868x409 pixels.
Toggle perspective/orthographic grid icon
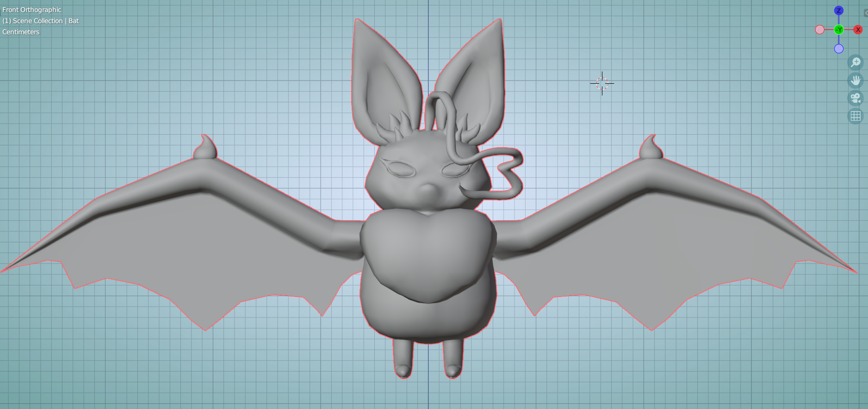click(x=856, y=116)
